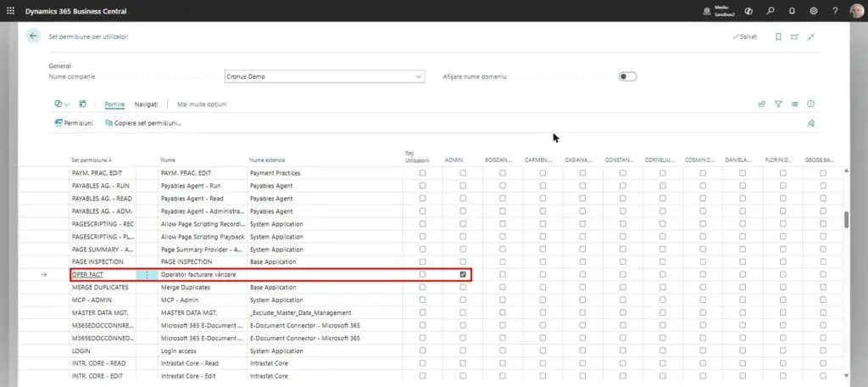Viewport: 868px width, 387px height.
Task: Open the Nume column header menu
Action: pyautogui.click(x=168, y=160)
